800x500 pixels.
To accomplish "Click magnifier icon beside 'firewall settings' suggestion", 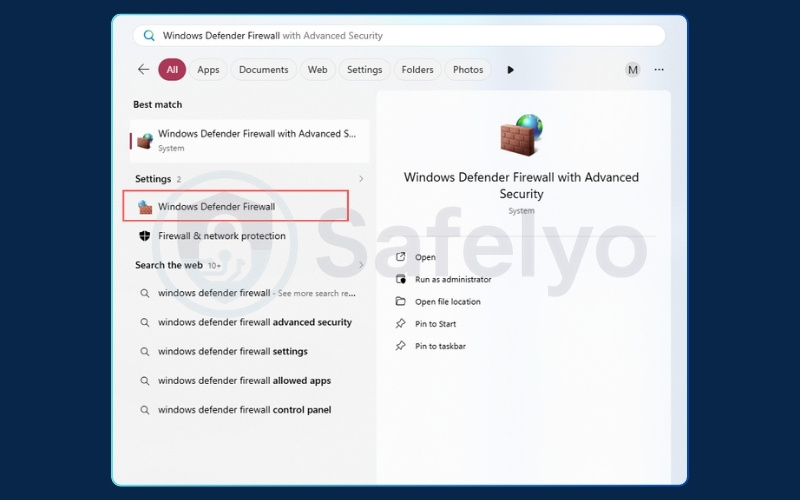I will click(x=145, y=352).
